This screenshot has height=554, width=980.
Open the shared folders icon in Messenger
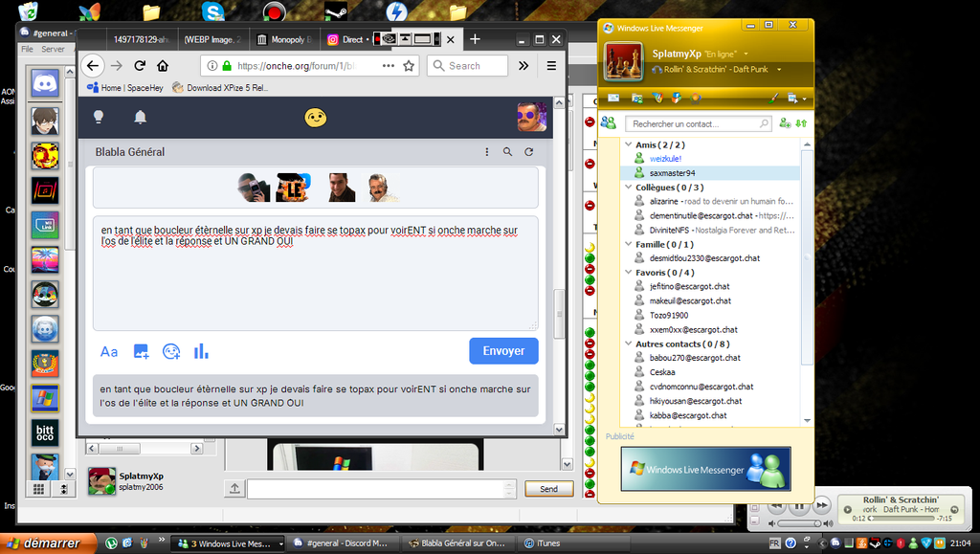pyautogui.click(x=636, y=98)
